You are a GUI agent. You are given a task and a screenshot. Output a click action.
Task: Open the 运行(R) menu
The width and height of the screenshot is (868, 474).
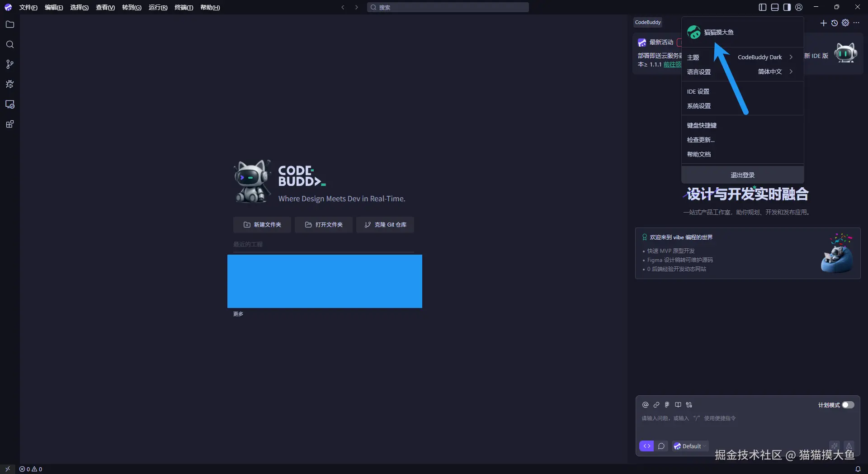[158, 7]
